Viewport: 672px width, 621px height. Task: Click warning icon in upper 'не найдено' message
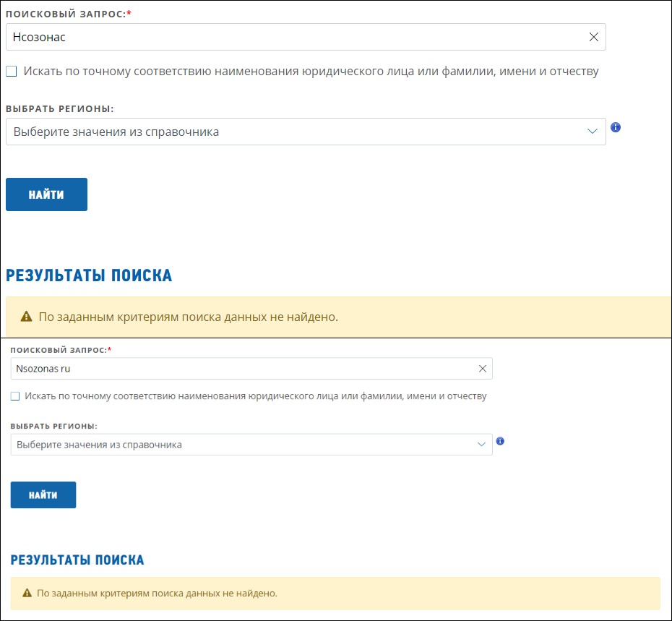(27, 317)
